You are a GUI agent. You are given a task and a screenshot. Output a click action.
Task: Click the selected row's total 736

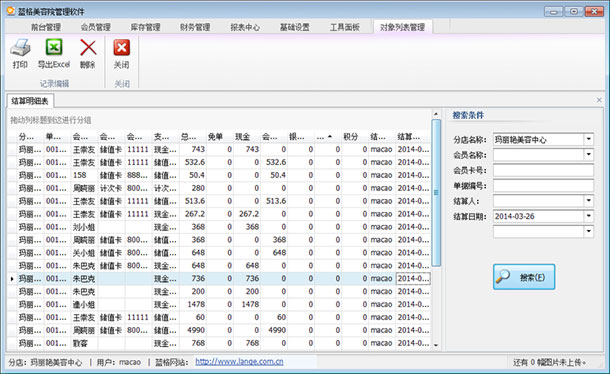[x=193, y=278]
